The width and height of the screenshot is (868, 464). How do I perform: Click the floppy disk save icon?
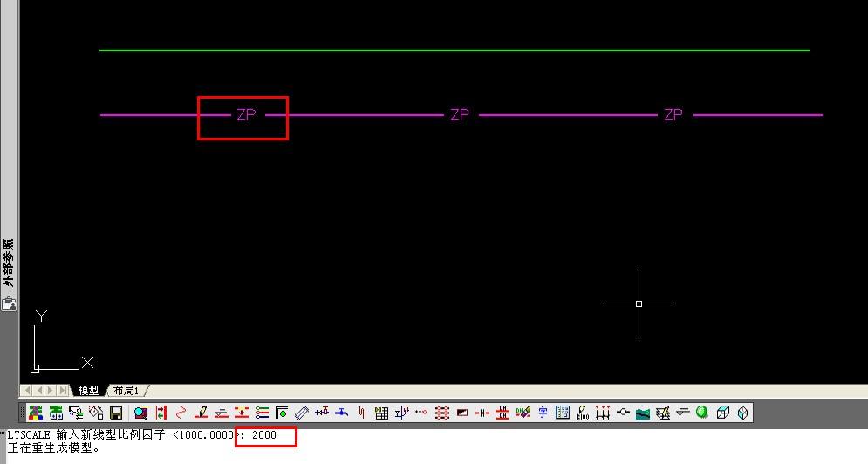[116, 413]
